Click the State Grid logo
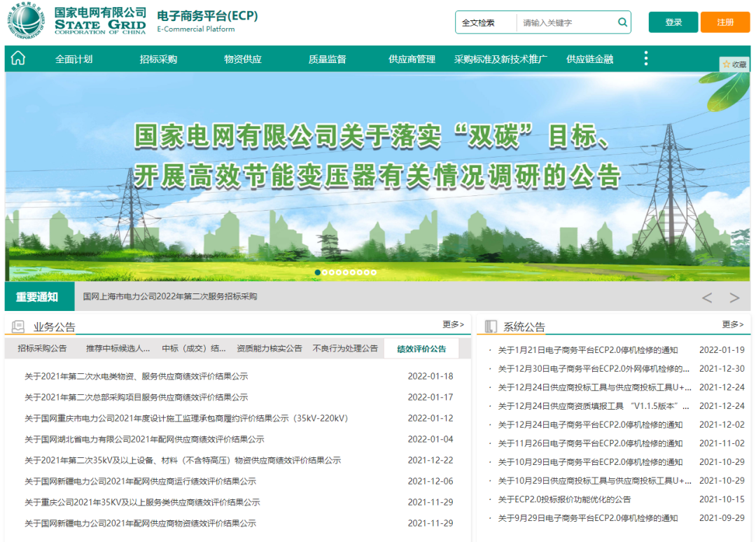Viewport: 756px width, 542px height. click(24, 21)
